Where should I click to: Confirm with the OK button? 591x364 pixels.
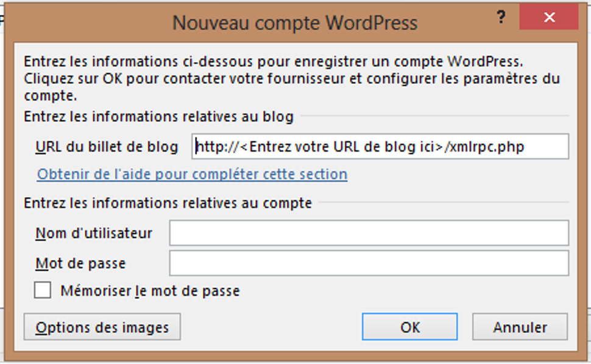point(409,327)
